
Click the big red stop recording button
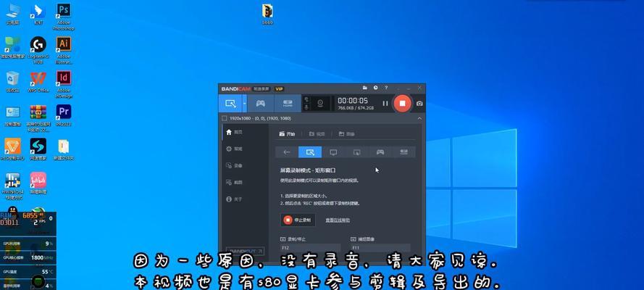tap(403, 103)
